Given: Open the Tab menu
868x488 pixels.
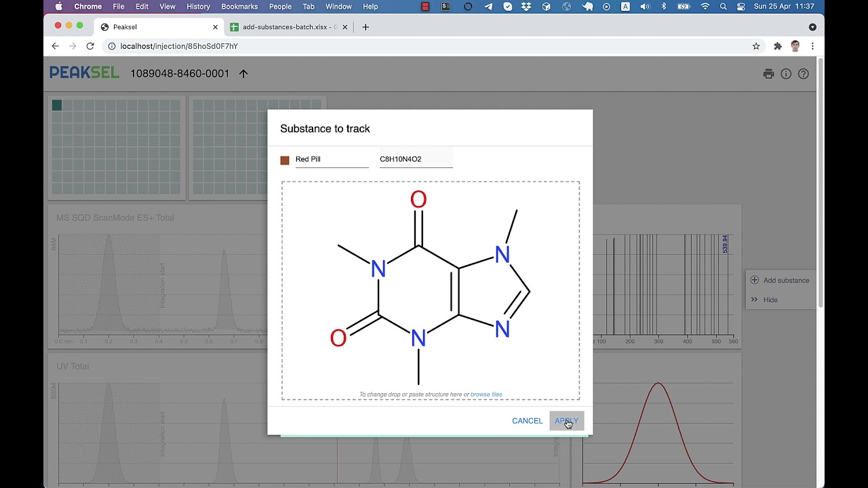Looking at the screenshot, I should click(x=309, y=7).
